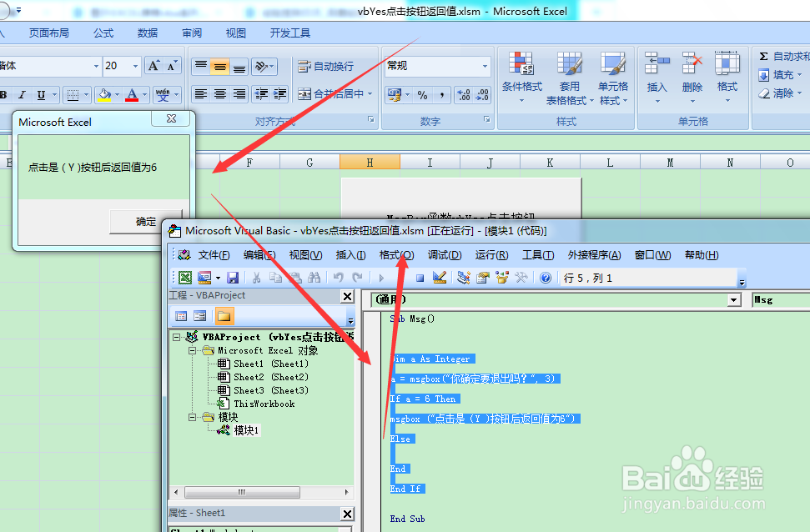
Task: Collapse 模块 folder node in project tree
Action: tap(192, 417)
